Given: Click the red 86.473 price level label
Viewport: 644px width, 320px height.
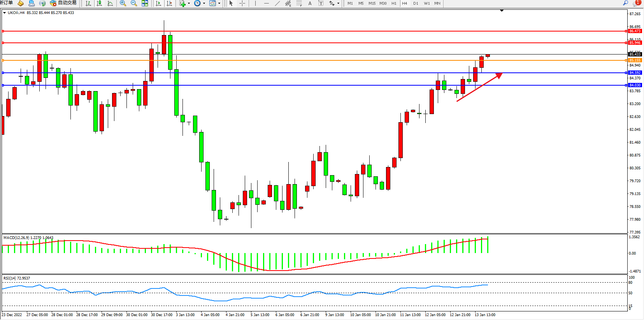Looking at the screenshot, I should point(635,31).
